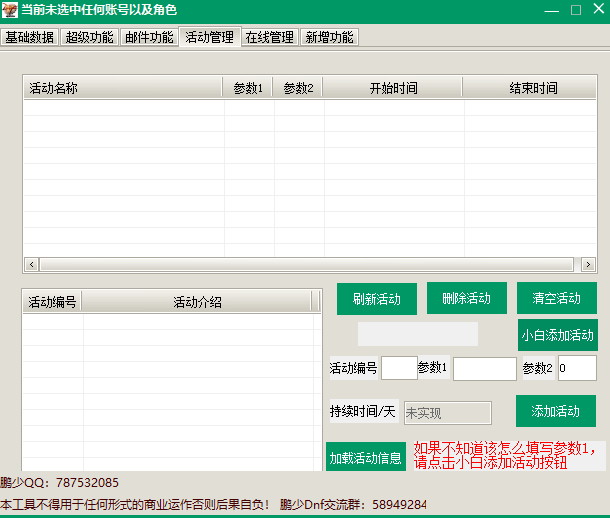Click the app icon in title bar
Screen dimensions: 610x518
tap(10, 10)
